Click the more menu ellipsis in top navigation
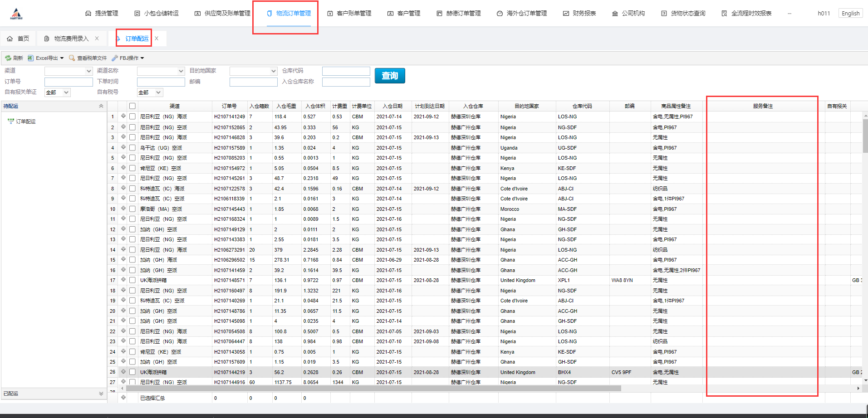 pos(790,14)
